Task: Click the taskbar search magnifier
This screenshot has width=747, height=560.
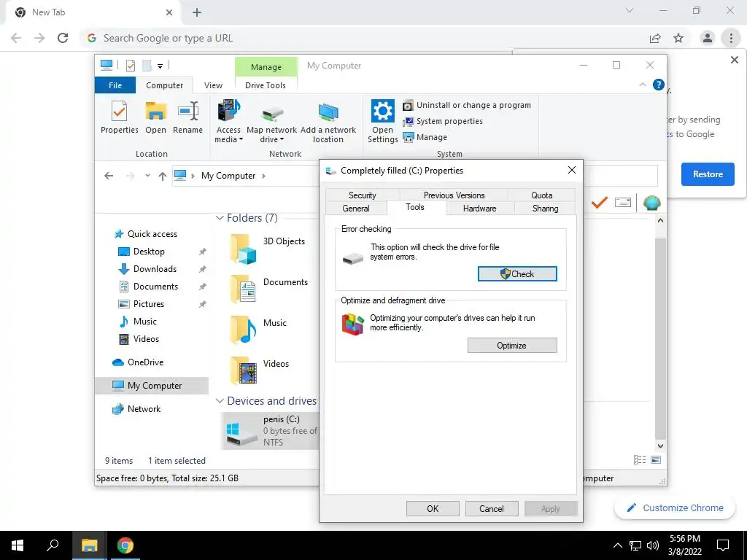Action: pos(53,545)
